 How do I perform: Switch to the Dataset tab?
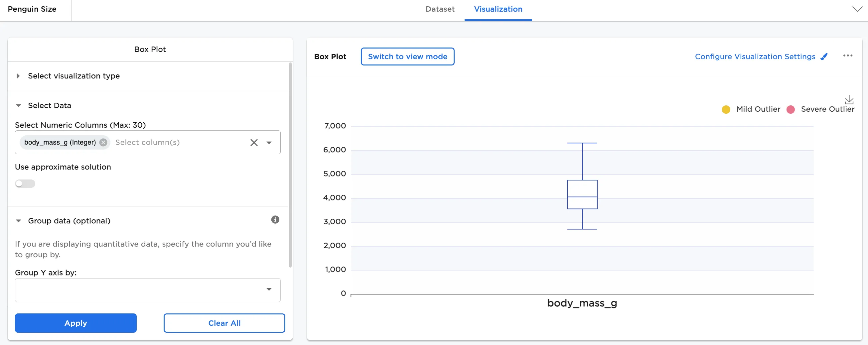click(x=440, y=9)
